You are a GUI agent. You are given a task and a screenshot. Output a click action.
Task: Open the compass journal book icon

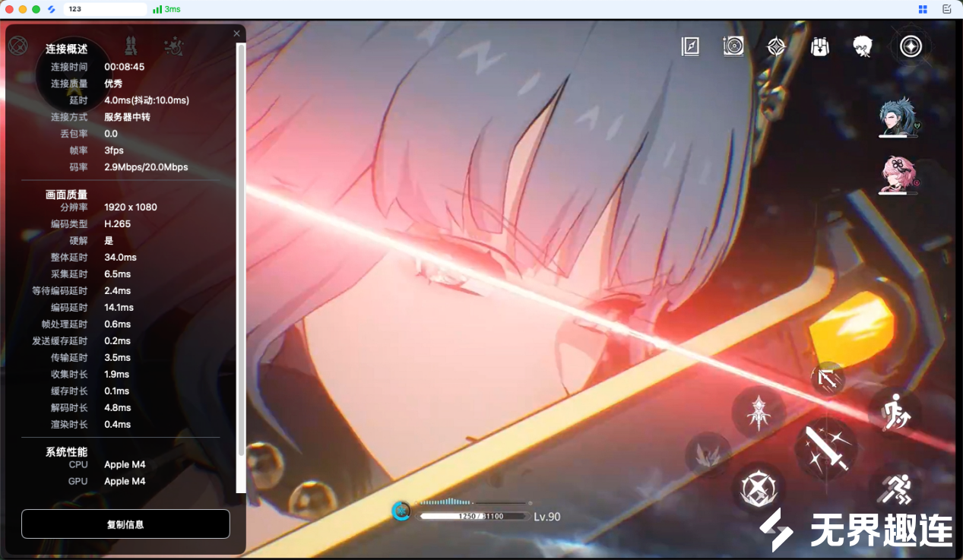click(x=690, y=47)
